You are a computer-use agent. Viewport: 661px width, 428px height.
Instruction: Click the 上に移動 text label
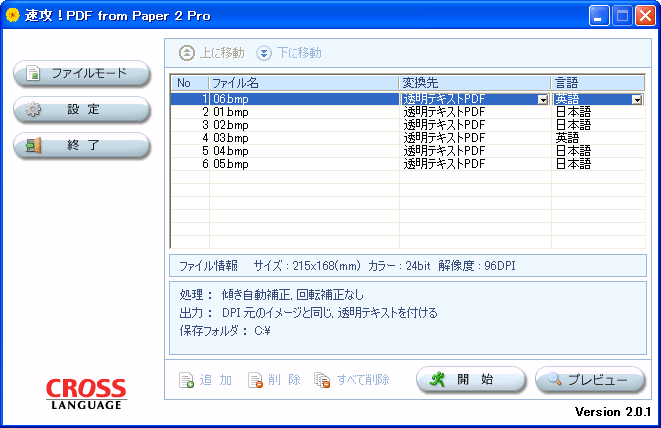pyautogui.click(x=222, y=53)
